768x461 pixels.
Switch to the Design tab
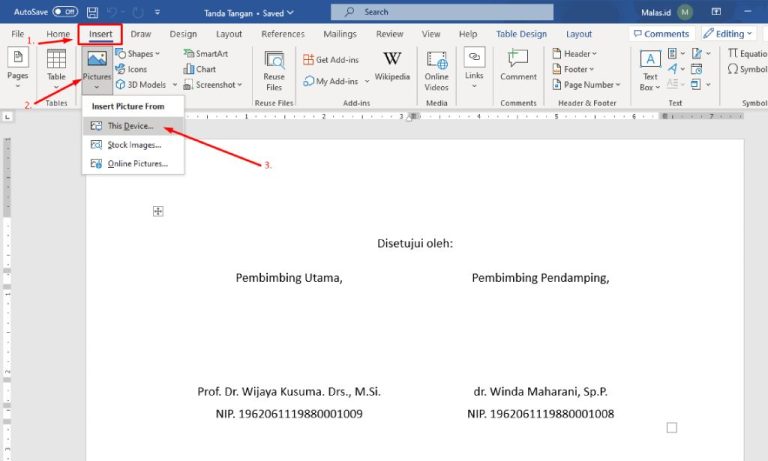(x=183, y=34)
